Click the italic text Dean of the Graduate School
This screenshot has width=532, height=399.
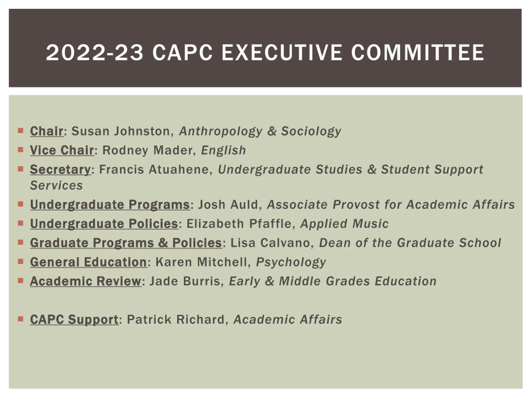pyautogui.click(x=410, y=243)
